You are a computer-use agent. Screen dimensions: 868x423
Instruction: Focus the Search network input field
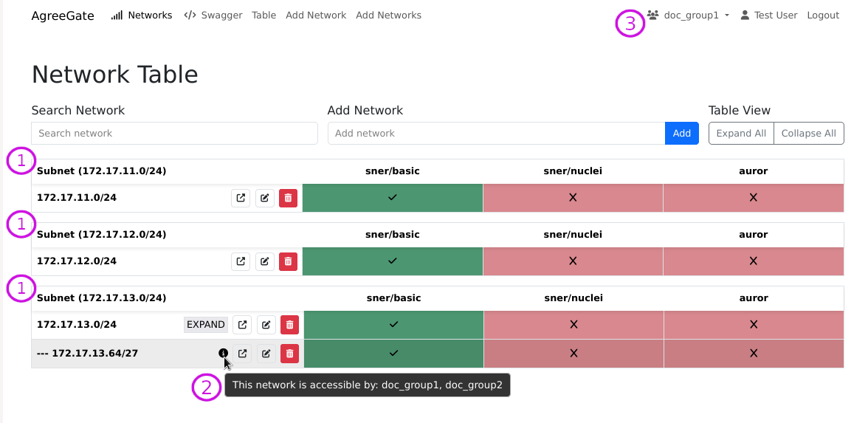click(x=174, y=134)
